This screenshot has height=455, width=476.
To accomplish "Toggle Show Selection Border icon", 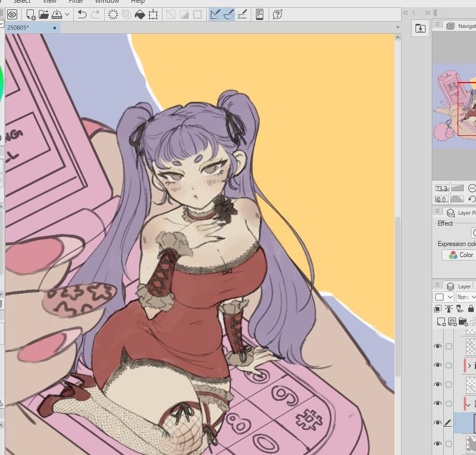I will point(198,14).
